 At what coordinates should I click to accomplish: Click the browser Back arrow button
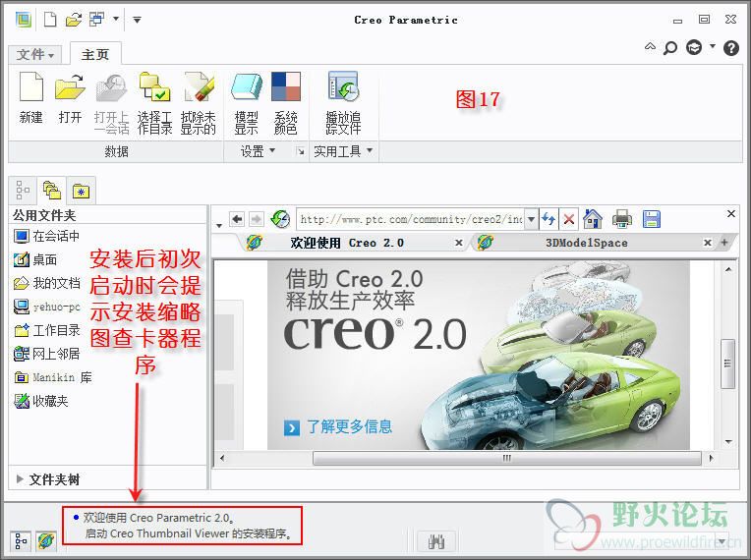pyautogui.click(x=237, y=219)
